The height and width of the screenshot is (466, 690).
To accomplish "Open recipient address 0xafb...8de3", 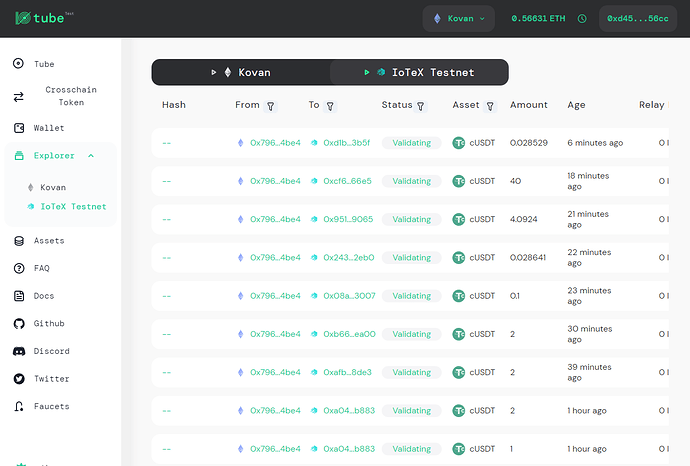I will point(347,372).
